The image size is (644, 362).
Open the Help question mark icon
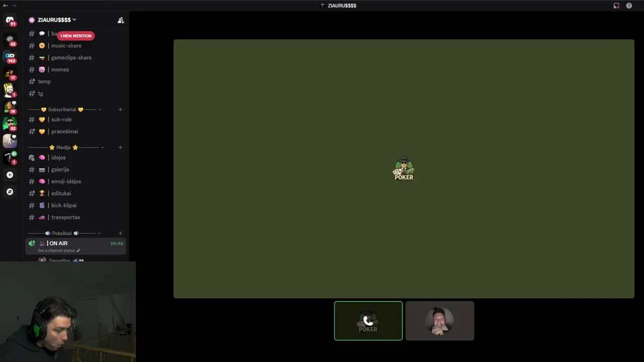tap(629, 6)
